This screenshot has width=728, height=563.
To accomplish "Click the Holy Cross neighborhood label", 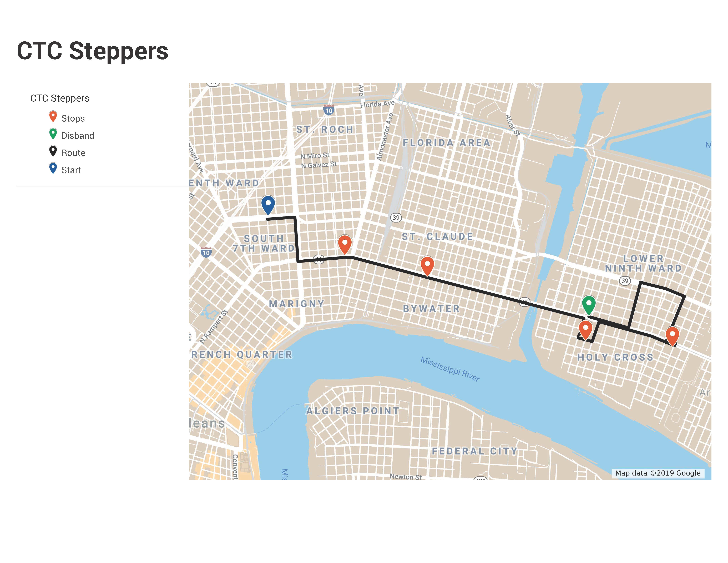I will pos(615,358).
